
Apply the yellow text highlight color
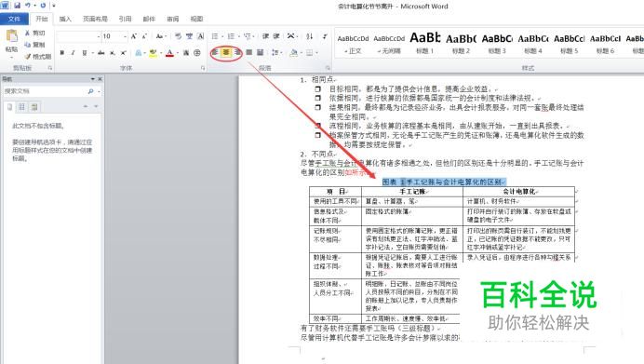point(153,52)
